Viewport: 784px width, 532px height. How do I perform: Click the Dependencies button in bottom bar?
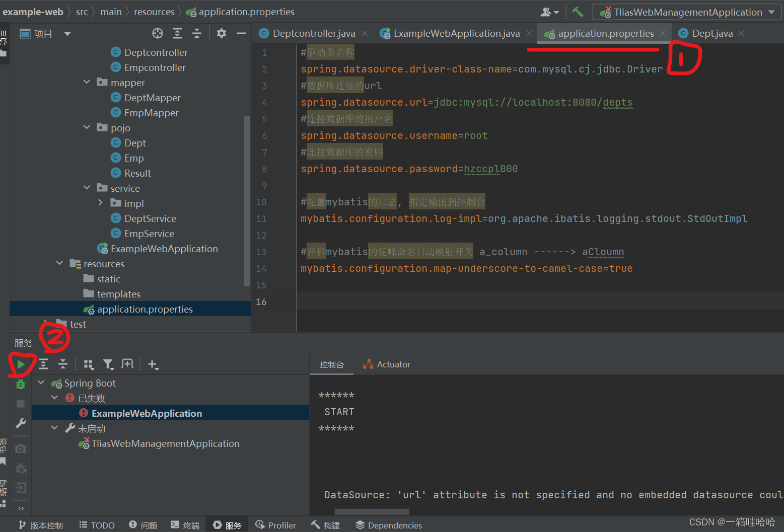388,524
